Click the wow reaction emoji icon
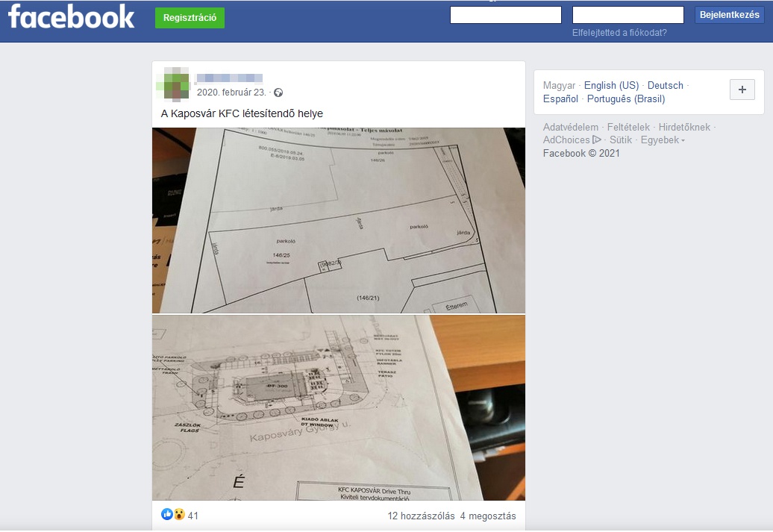The image size is (773, 532). pyautogui.click(x=179, y=515)
